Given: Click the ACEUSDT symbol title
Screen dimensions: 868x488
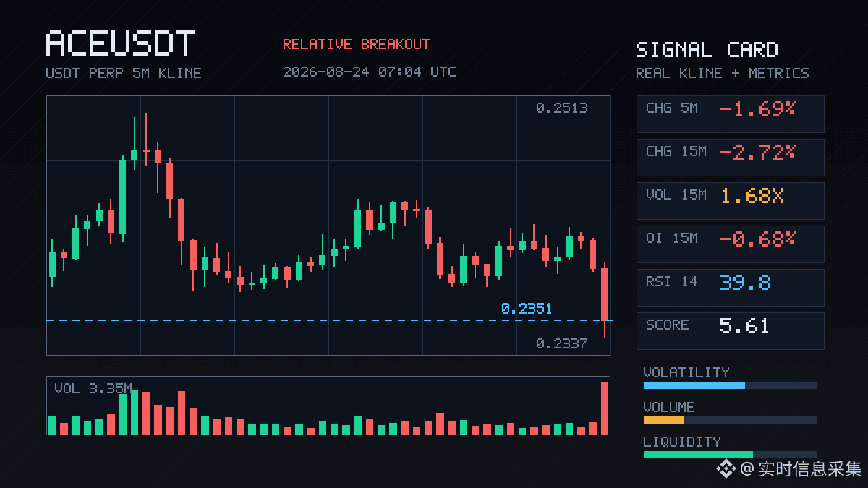Looking at the screenshot, I should (x=120, y=44).
